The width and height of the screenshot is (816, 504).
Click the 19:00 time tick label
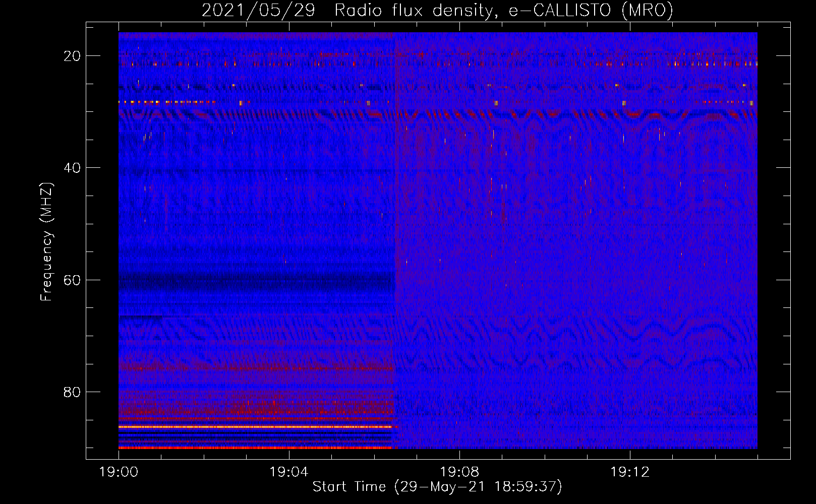click(x=119, y=472)
